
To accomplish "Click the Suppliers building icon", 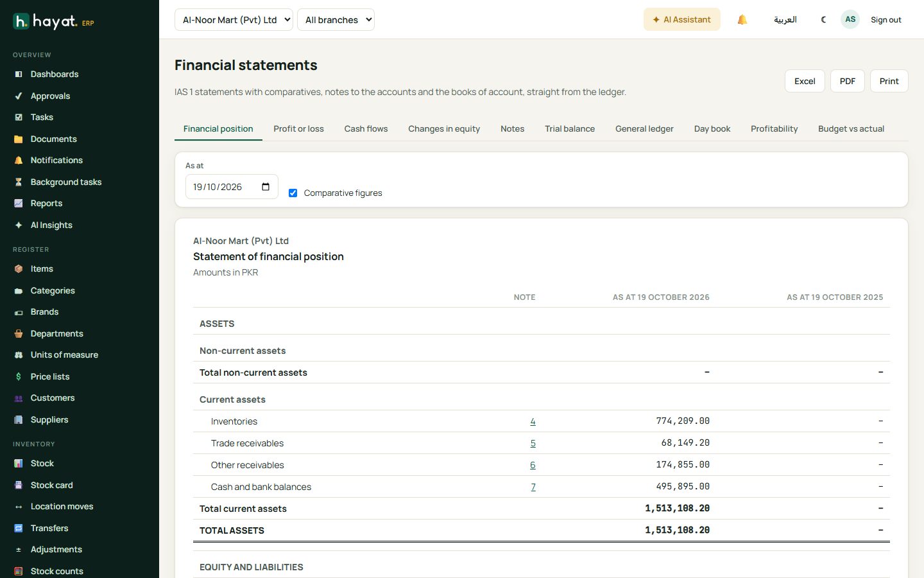I will point(19,420).
